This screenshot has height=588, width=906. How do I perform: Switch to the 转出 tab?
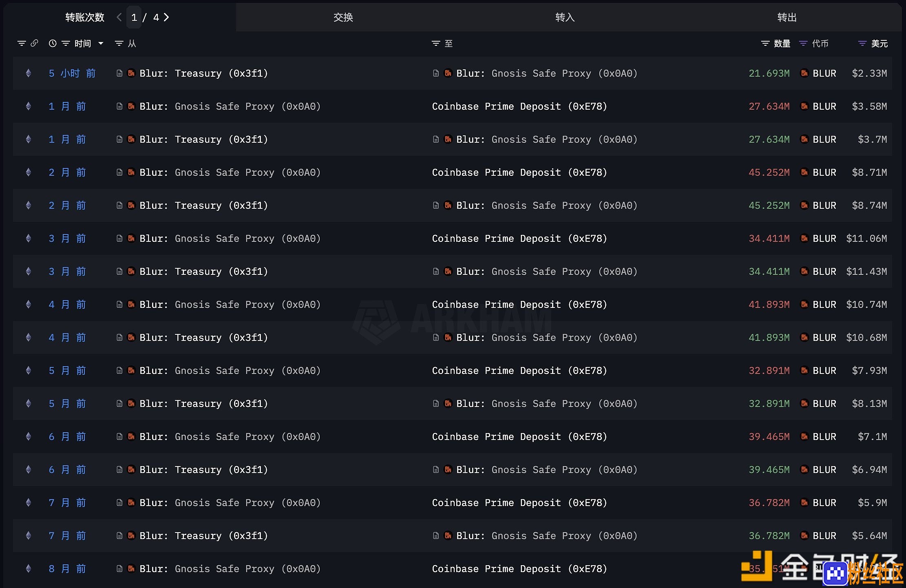(787, 17)
